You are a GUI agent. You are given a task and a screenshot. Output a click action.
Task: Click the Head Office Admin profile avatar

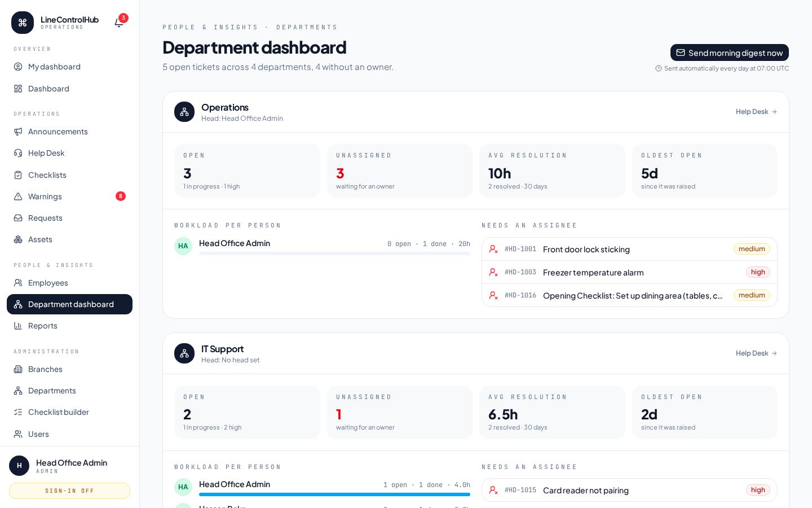(19, 466)
